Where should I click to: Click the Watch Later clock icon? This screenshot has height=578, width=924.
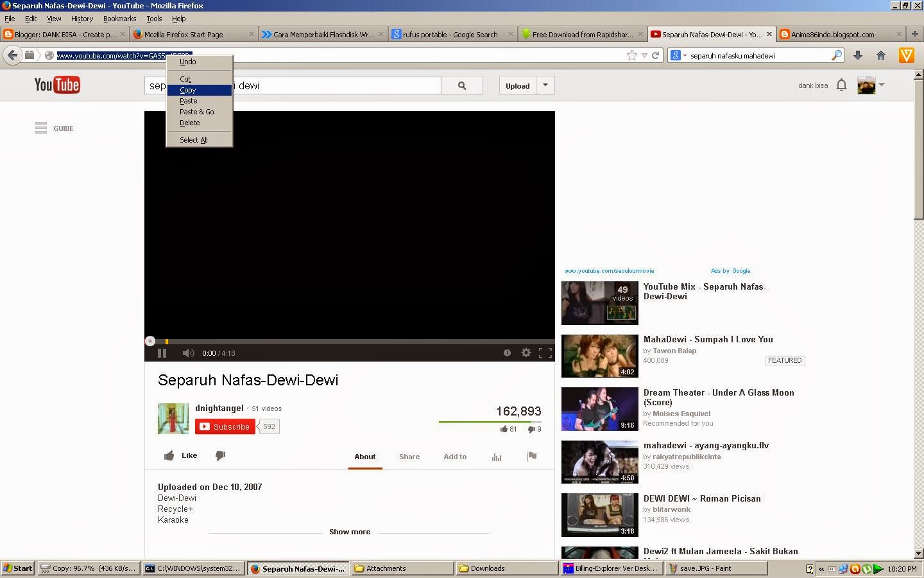coord(507,353)
